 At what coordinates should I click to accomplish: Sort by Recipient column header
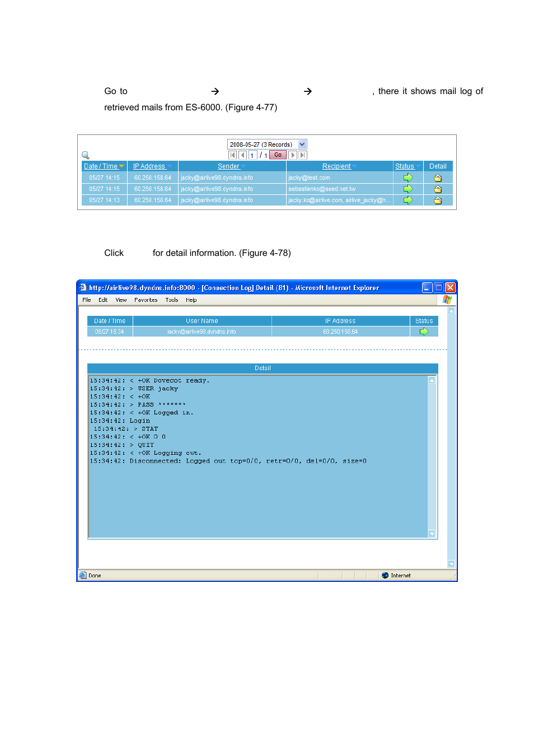pos(339,166)
